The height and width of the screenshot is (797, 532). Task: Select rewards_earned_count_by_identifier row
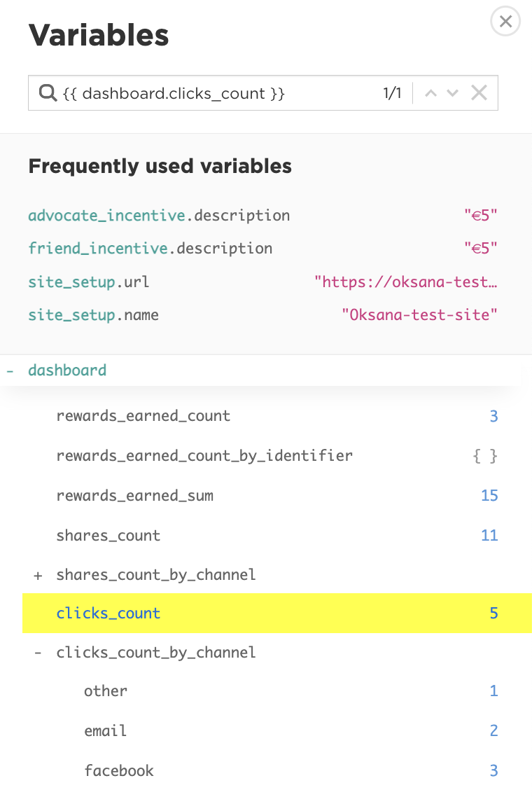[x=277, y=455]
